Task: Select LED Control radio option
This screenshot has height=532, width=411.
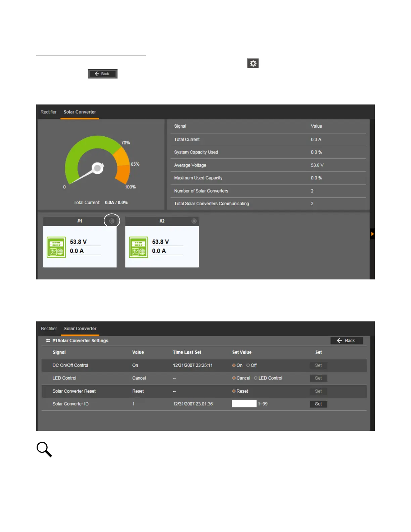Action: click(256, 378)
